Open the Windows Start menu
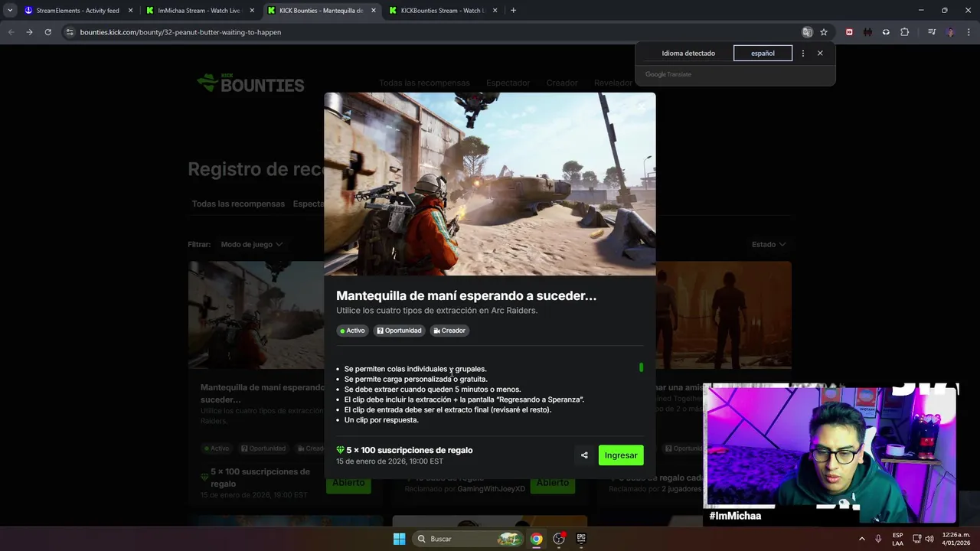980x551 pixels. (x=399, y=539)
